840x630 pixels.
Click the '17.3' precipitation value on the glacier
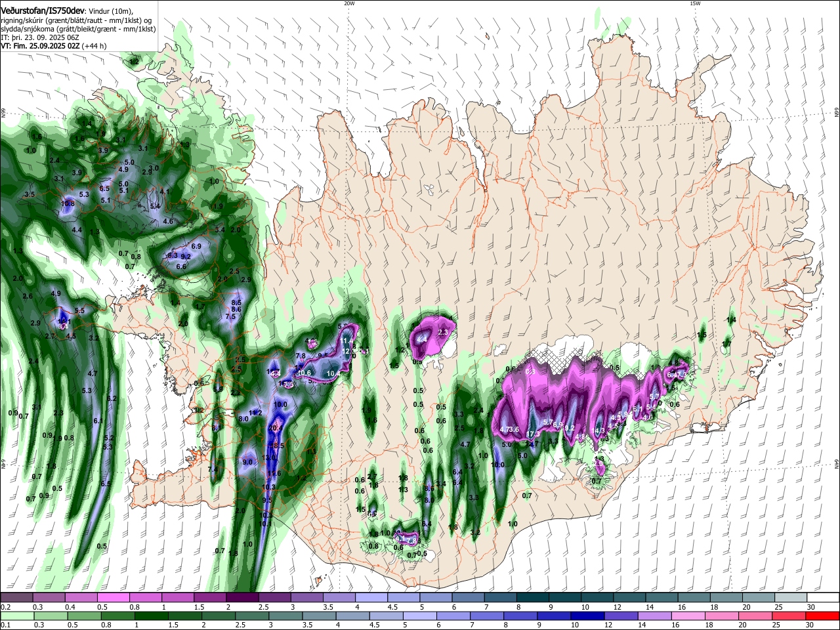533,434
